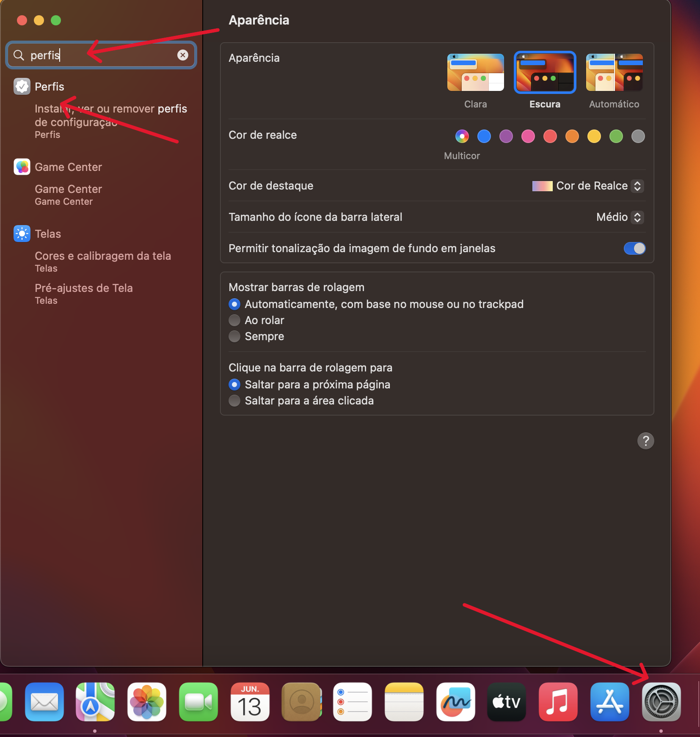700x737 pixels.
Task: Open Freeform app in the Dock
Action: pos(455,702)
